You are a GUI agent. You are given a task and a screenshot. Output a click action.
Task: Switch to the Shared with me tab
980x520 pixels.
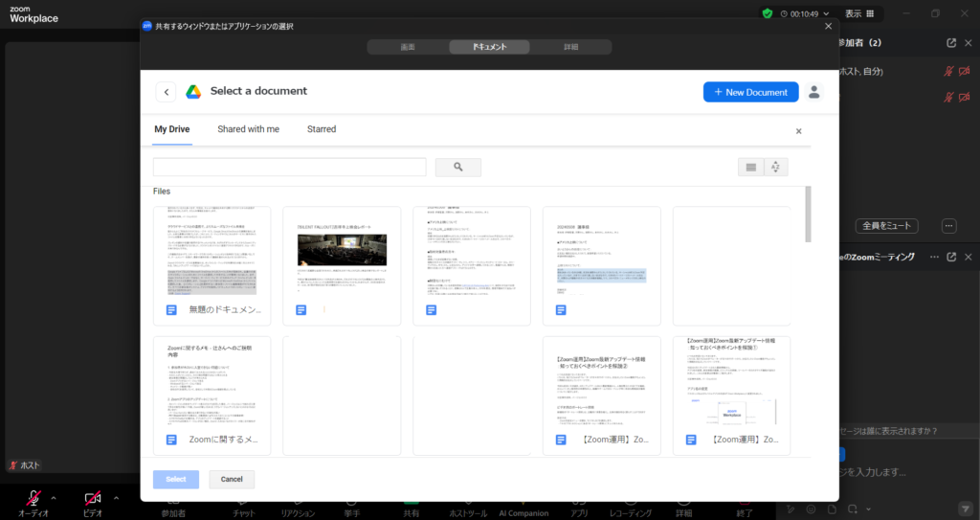point(248,129)
